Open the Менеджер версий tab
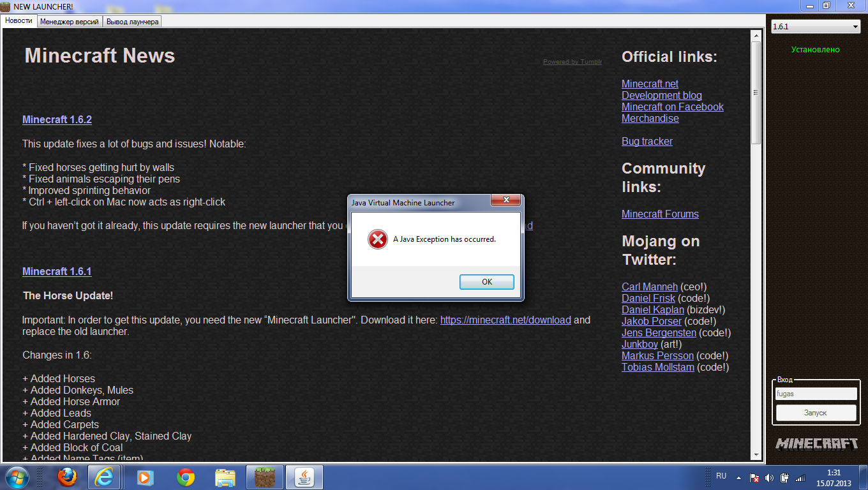 point(70,21)
